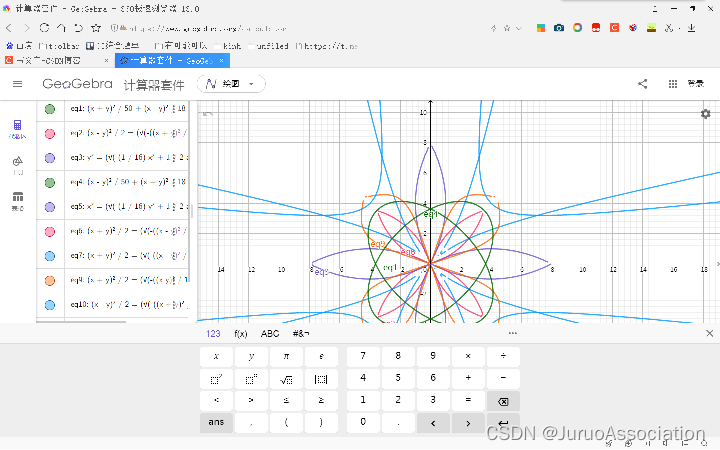
Task: Switch to the 123 keyboard tab
Action: (x=213, y=334)
